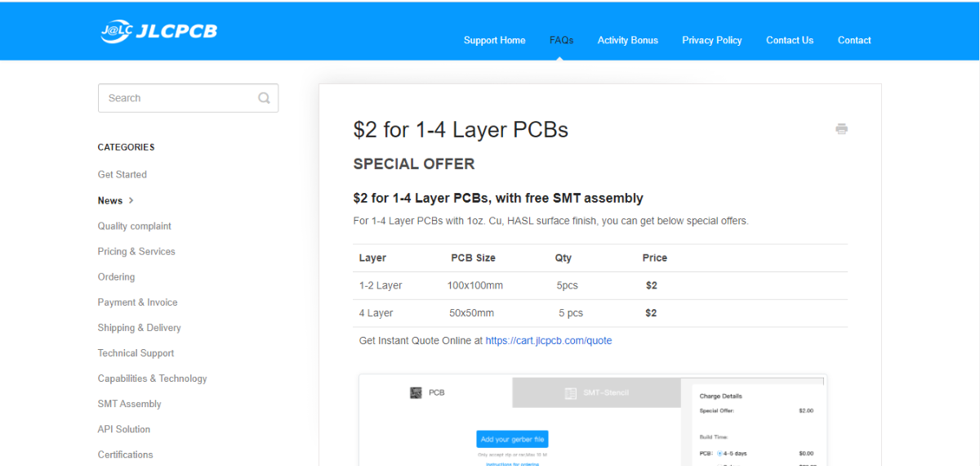This screenshot has width=980, height=466.
Task: Select the 4-5 days PCB radio button
Action: (720, 453)
